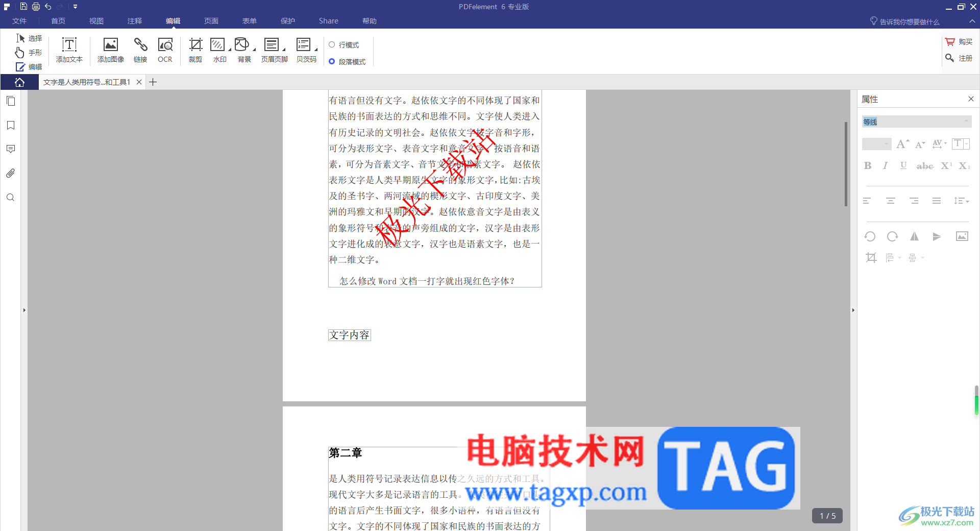
Task: Switch to the 首页 ribbon tab
Action: [x=58, y=21]
